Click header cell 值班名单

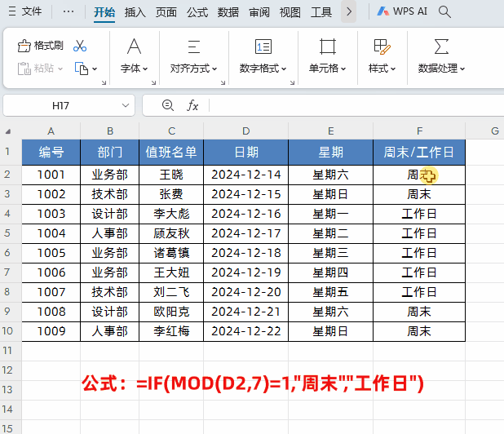[x=171, y=153]
